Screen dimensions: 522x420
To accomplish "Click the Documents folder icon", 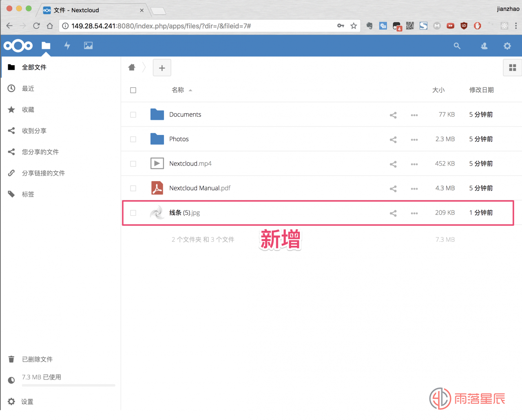I will click(157, 115).
